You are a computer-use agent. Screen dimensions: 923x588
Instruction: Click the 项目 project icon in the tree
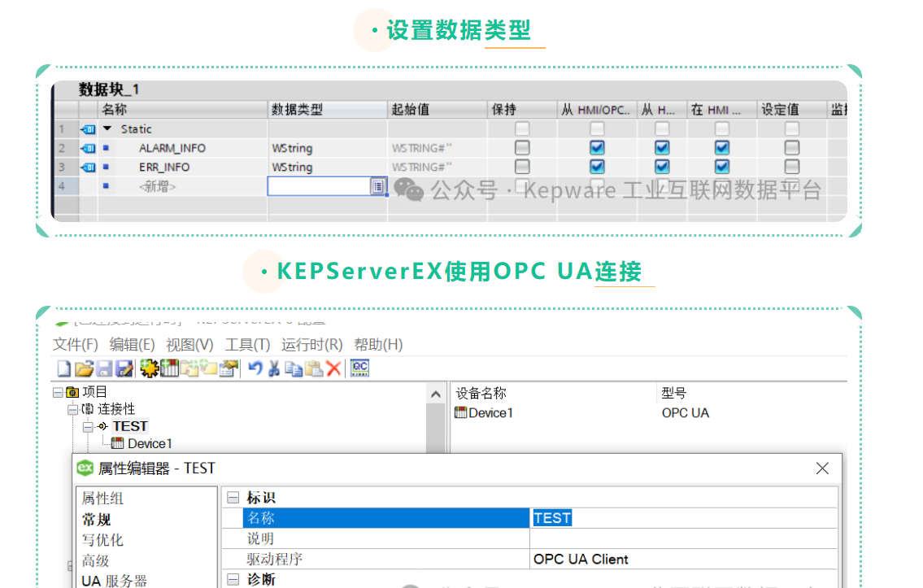[x=73, y=392]
